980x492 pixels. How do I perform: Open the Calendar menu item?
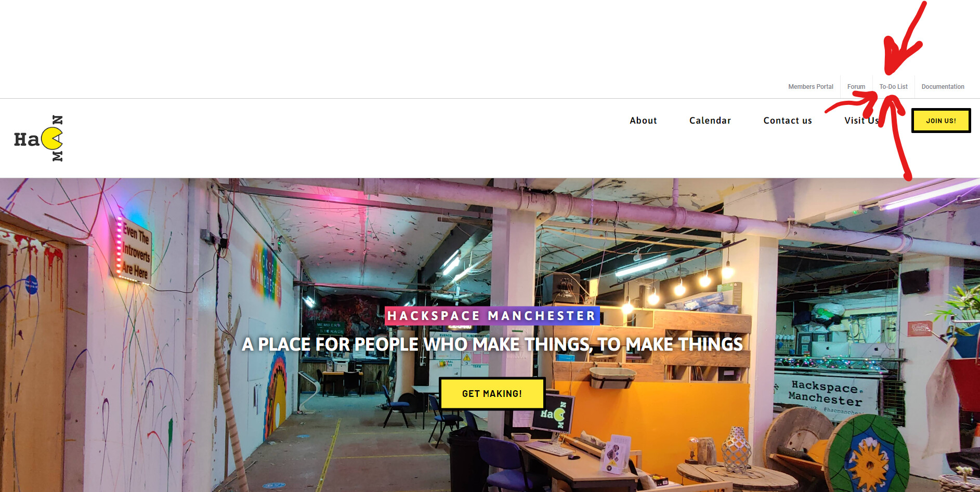coord(710,121)
